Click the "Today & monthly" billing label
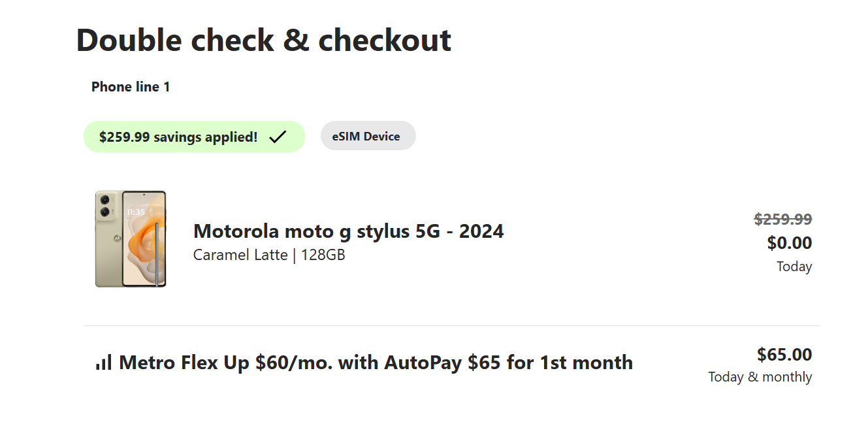 click(760, 377)
